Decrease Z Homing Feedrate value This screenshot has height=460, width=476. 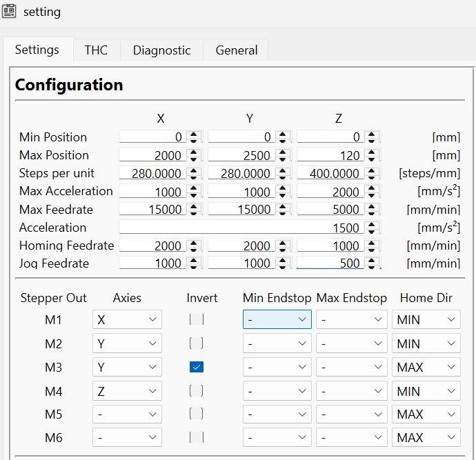tap(372, 249)
